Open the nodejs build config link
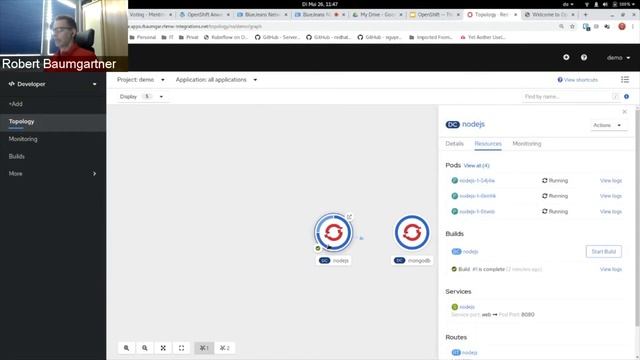Screen dimensions: 640x360 (470, 251)
